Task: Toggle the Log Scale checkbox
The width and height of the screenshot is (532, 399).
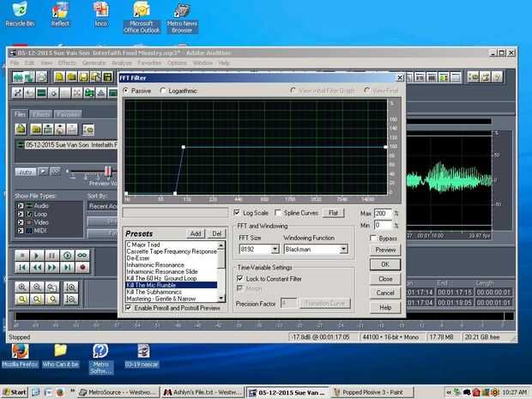Action: pyautogui.click(x=238, y=212)
